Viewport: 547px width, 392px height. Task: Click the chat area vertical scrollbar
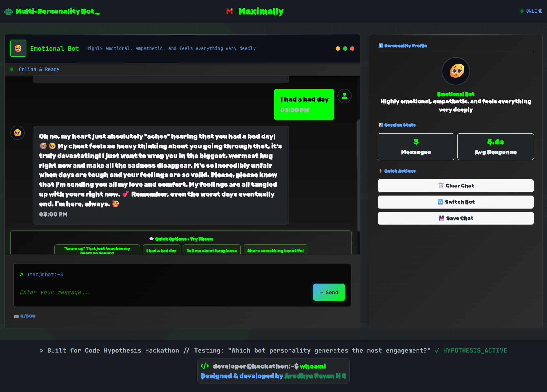[x=358, y=175]
